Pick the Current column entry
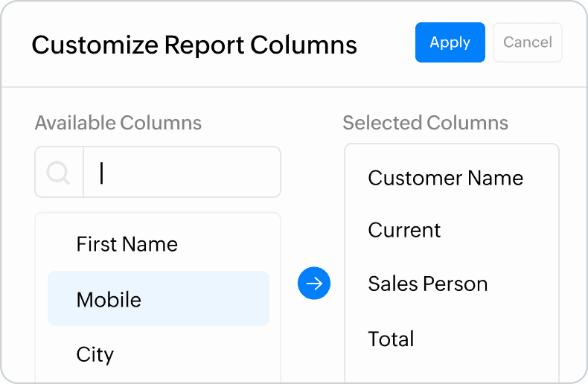Viewport: 588px width, 384px height. [404, 230]
